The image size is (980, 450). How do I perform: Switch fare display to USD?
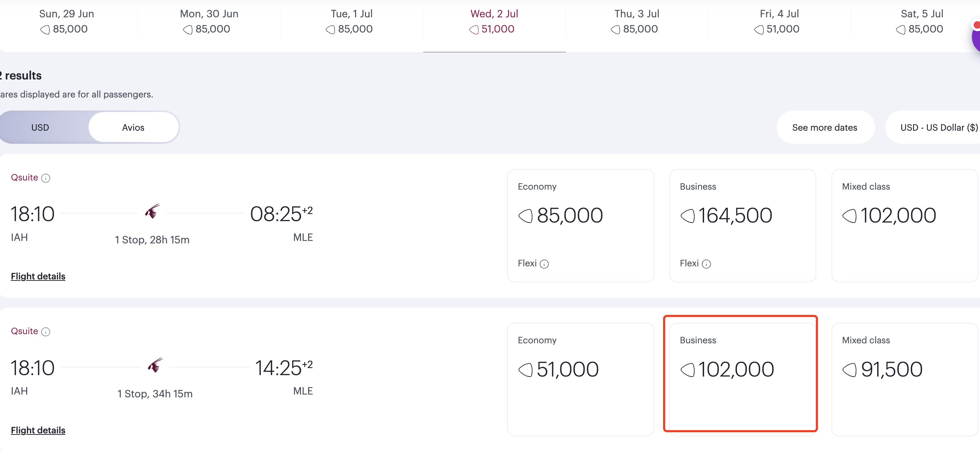[40, 128]
